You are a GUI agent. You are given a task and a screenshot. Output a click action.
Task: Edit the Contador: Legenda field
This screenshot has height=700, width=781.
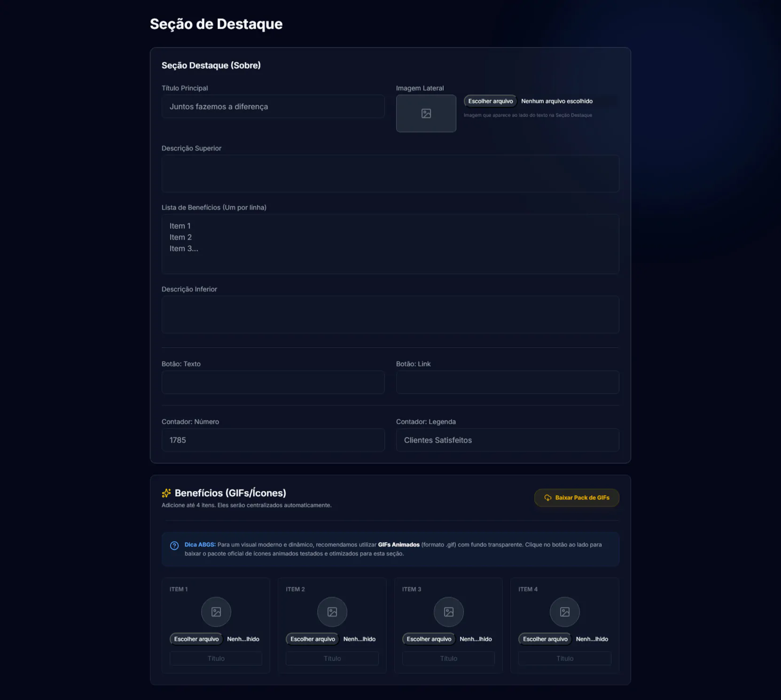(507, 440)
